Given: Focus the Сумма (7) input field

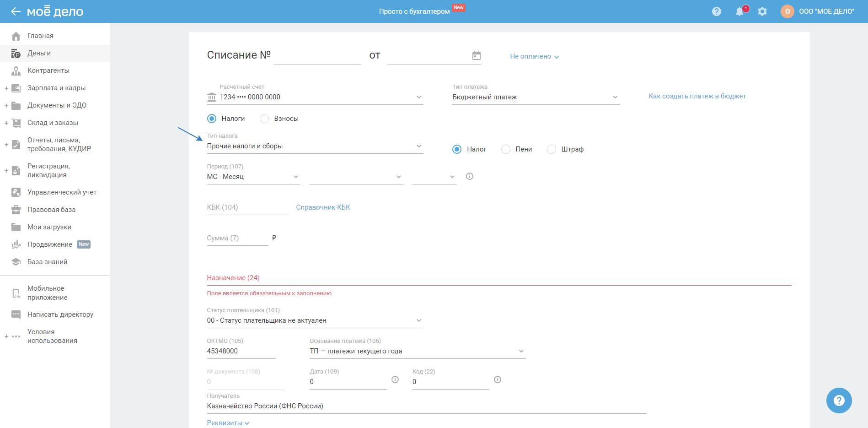Looking at the screenshot, I should click(237, 238).
